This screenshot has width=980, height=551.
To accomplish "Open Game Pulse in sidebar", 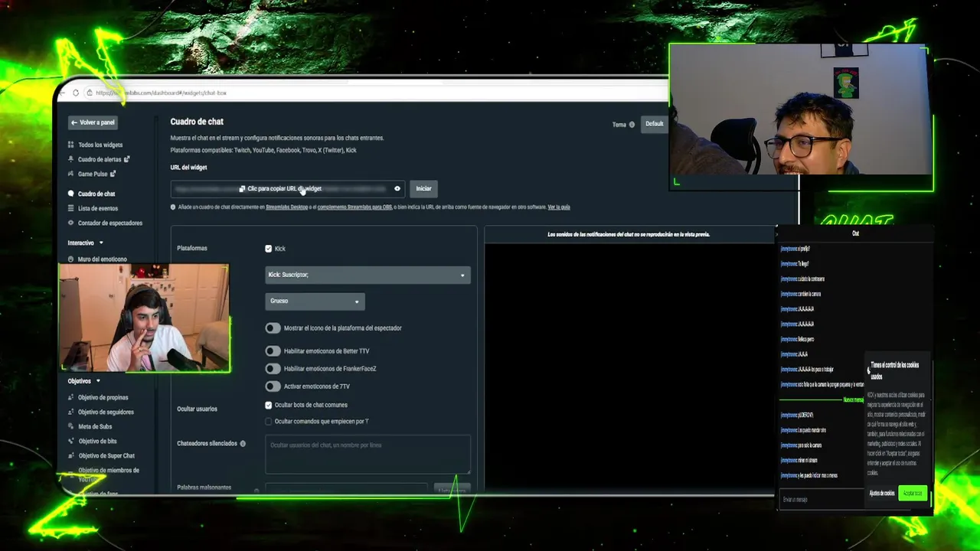I will point(93,174).
